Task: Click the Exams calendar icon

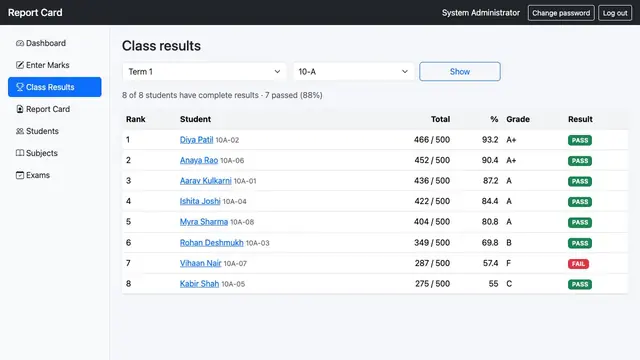Action: pos(20,175)
